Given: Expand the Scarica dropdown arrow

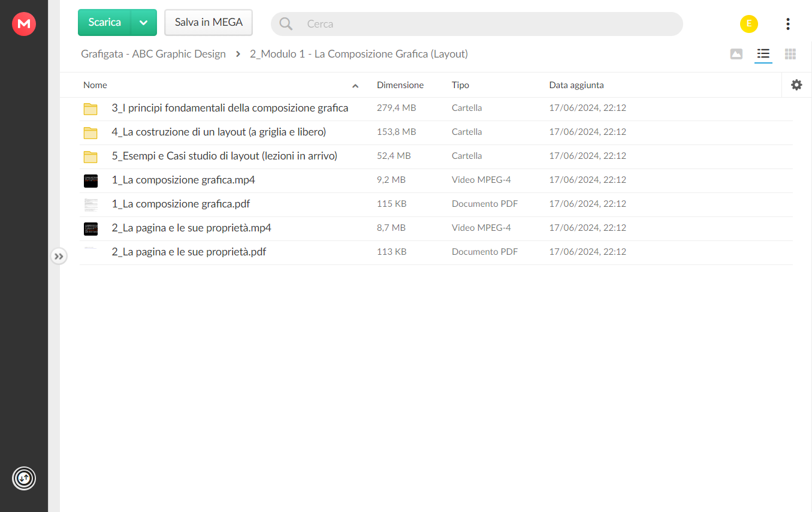Looking at the screenshot, I should (x=144, y=23).
